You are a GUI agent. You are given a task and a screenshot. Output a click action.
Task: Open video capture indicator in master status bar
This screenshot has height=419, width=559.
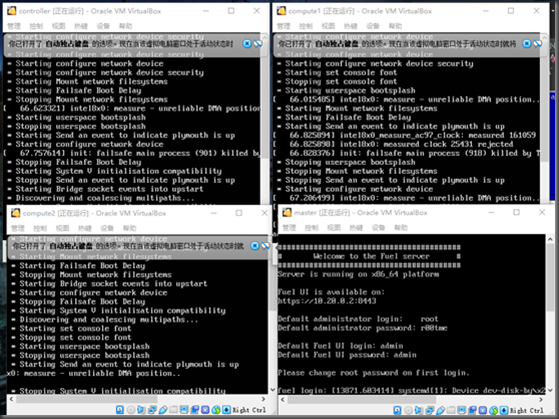coord(472,410)
